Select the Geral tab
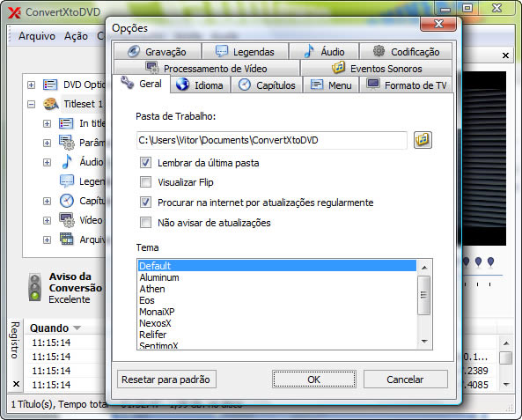The image size is (522, 420). pyautogui.click(x=142, y=84)
